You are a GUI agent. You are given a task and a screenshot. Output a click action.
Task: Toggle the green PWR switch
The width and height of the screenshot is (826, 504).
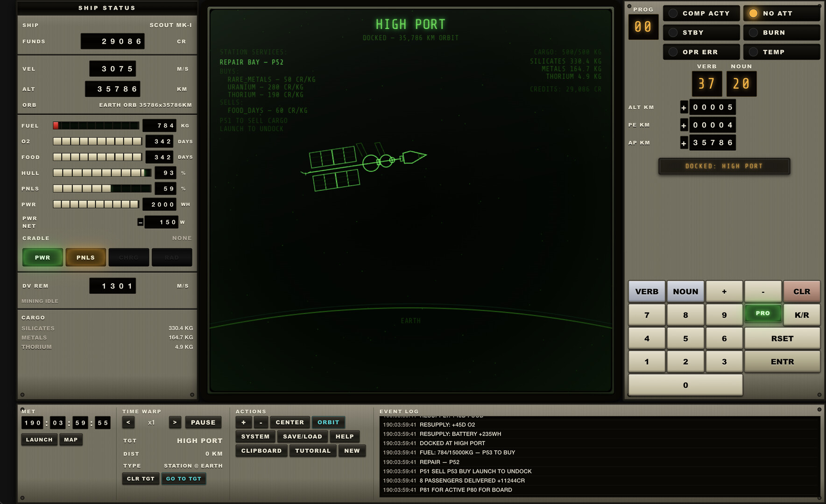click(42, 258)
